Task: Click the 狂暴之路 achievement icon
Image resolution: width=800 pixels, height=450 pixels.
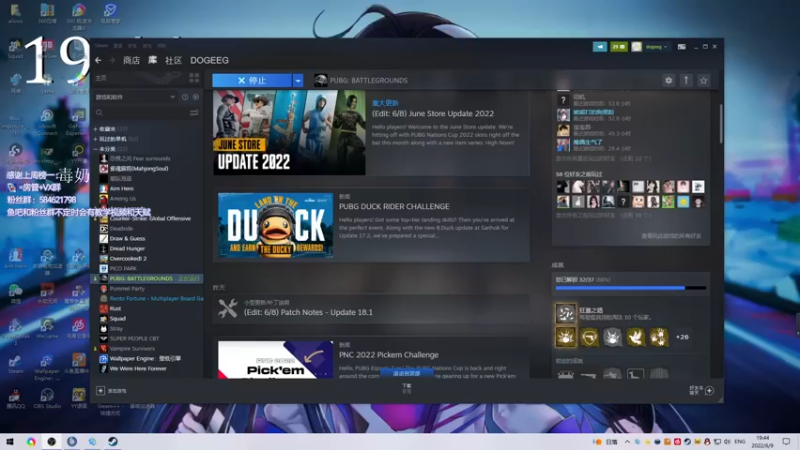Action: pyautogui.click(x=565, y=313)
